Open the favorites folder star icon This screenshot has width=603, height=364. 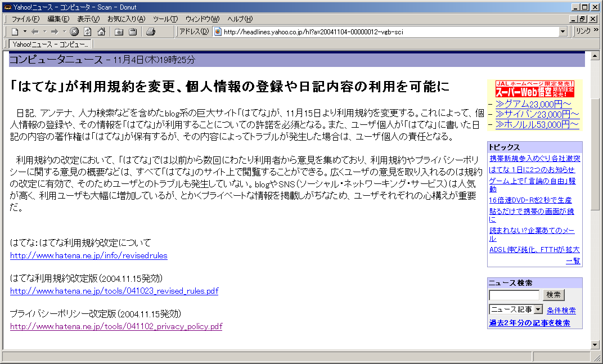coord(119,32)
